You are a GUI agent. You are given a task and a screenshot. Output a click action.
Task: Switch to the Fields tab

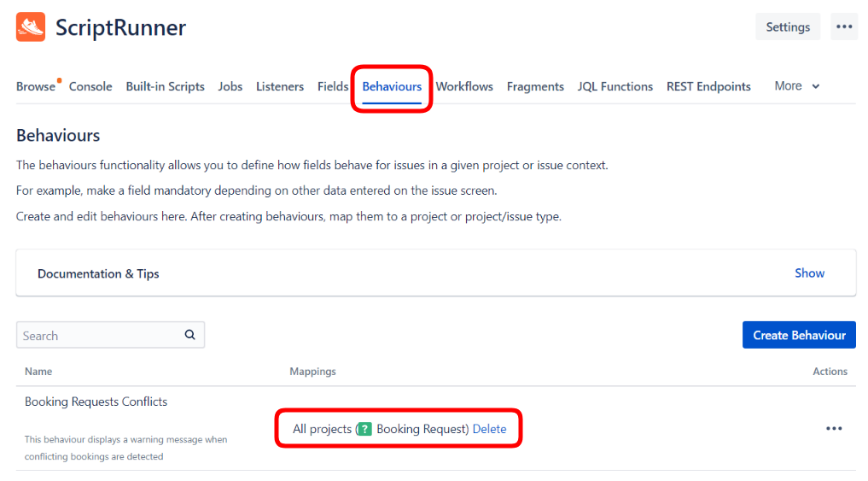pyautogui.click(x=333, y=86)
